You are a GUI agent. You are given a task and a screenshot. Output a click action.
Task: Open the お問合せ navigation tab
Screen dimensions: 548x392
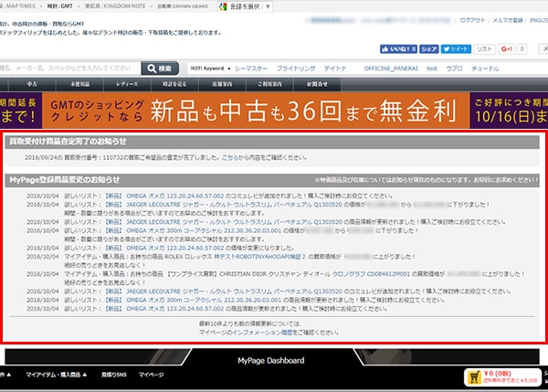click(317, 84)
